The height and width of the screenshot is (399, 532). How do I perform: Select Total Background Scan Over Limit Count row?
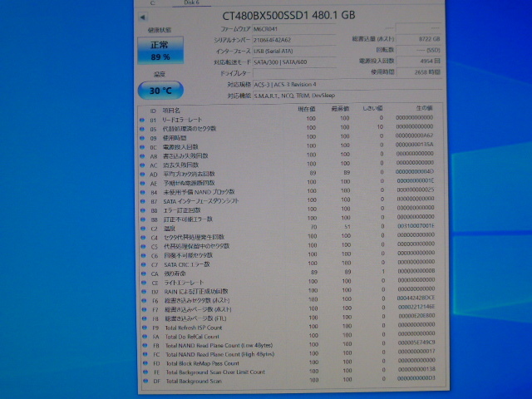290,372
